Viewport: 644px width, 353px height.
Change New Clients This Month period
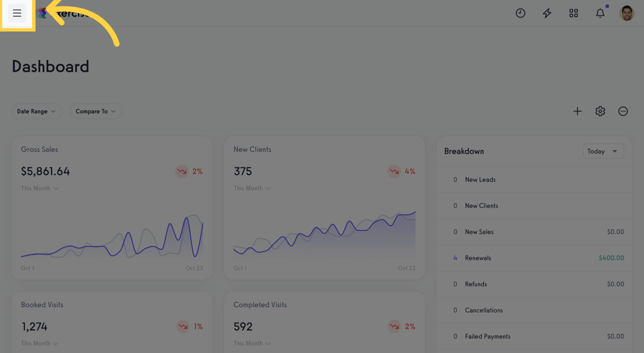tap(252, 188)
